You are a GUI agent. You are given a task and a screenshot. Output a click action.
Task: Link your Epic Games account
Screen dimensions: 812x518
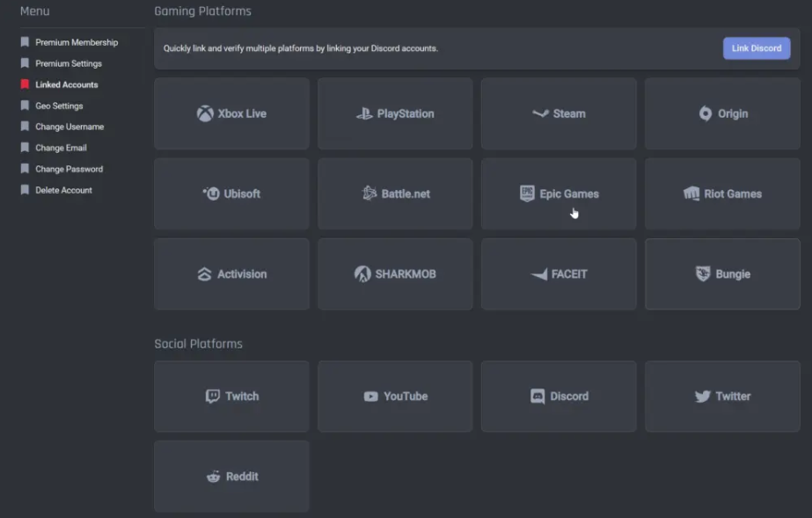(x=559, y=193)
